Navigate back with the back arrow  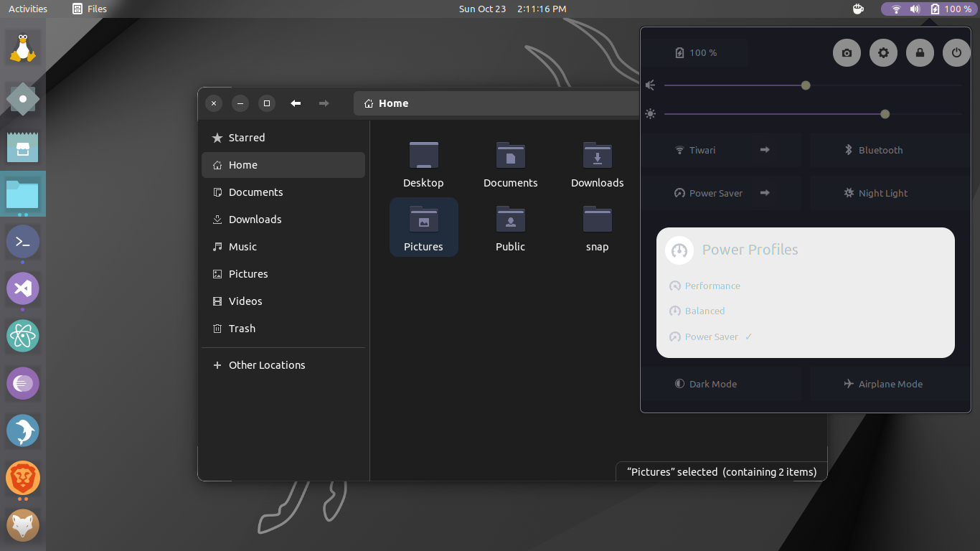coord(296,103)
